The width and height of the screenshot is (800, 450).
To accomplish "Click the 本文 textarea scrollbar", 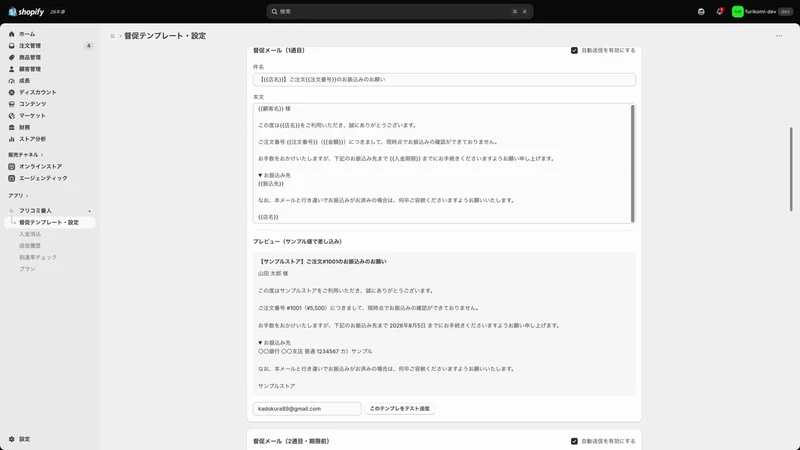I will pyautogui.click(x=633, y=163).
